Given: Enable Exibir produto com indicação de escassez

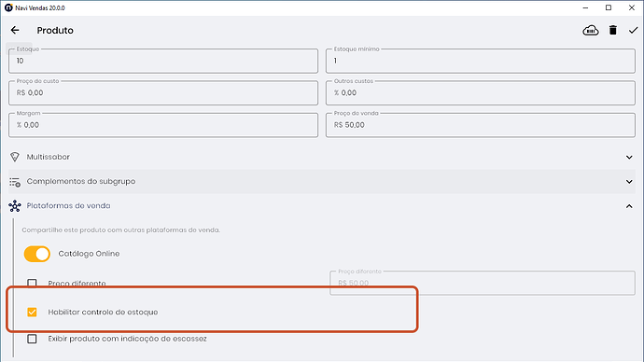Looking at the screenshot, I should click(x=32, y=339).
